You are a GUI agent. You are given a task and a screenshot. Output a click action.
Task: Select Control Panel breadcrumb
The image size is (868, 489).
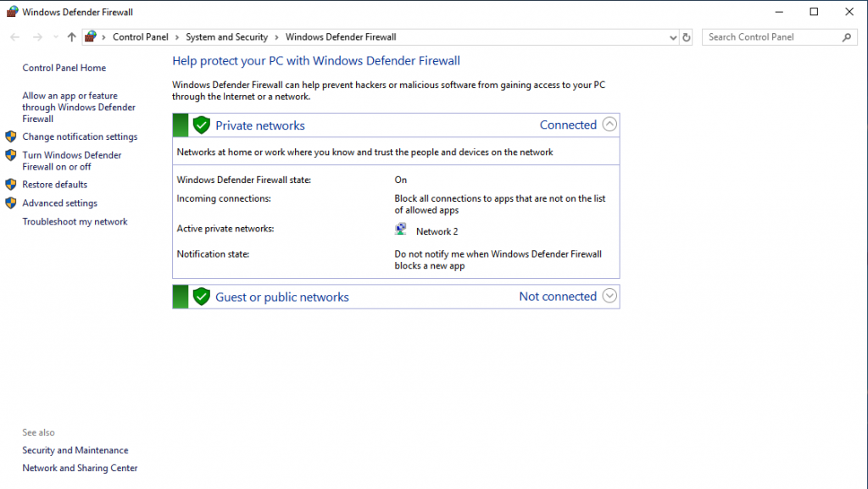click(x=141, y=37)
